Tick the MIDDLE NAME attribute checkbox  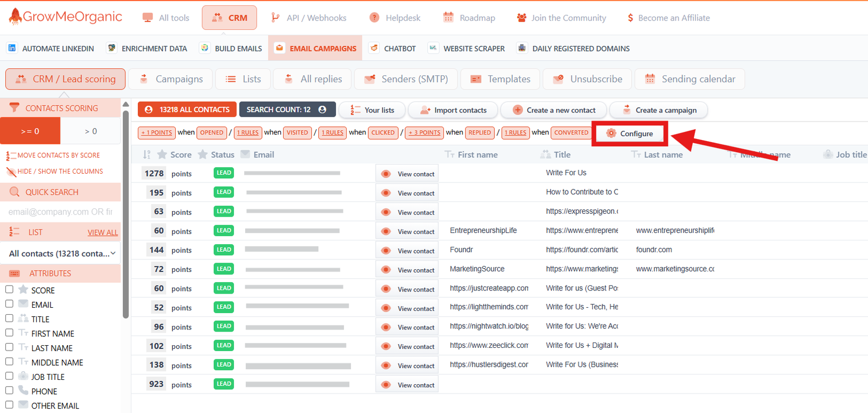point(9,361)
